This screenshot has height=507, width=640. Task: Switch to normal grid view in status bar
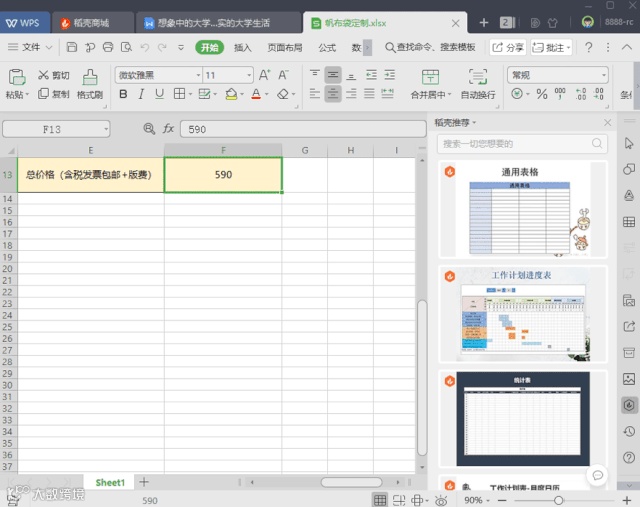(x=380, y=500)
